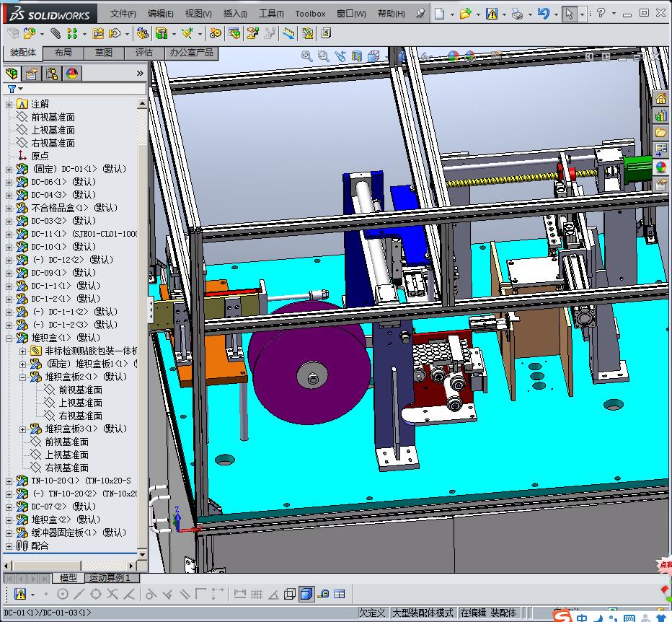This screenshot has width=672, height=622.
Task: Open the Design Library task pane icon
Action: pos(661,115)
